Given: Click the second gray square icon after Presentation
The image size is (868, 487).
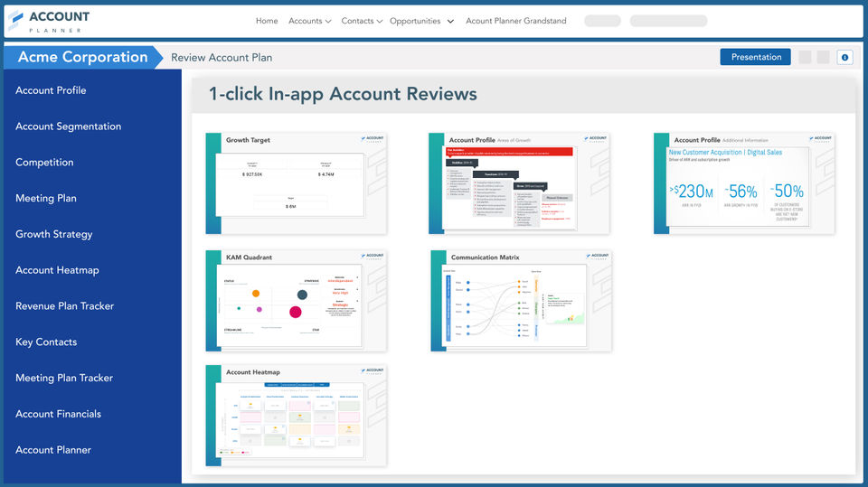Looking at the screenshot, I should pos(823,57).
